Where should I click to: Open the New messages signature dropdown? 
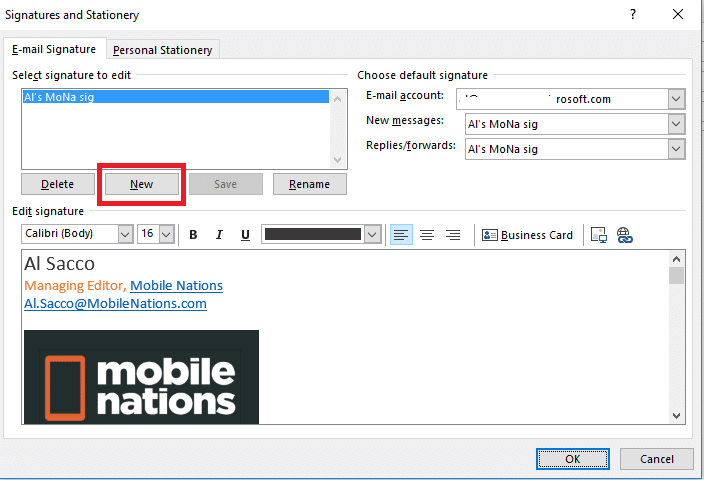676,124
